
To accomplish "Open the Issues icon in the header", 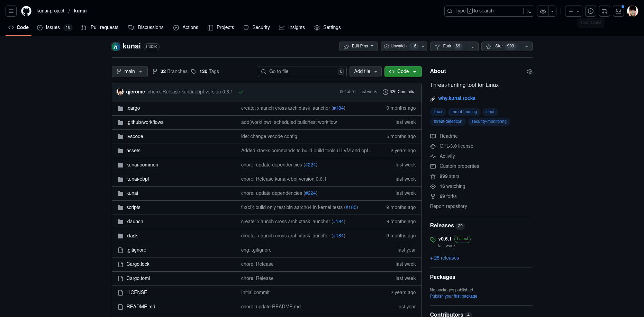I will click(591, 11).
